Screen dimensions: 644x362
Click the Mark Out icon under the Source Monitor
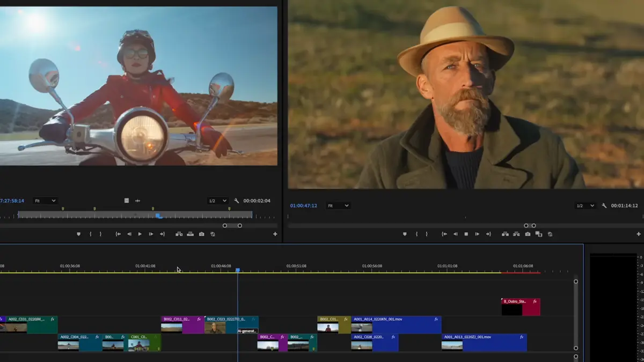(x=100, y=234)
